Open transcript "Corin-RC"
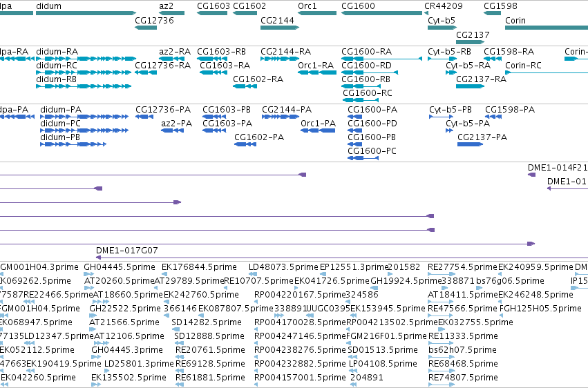 point(547,72)
